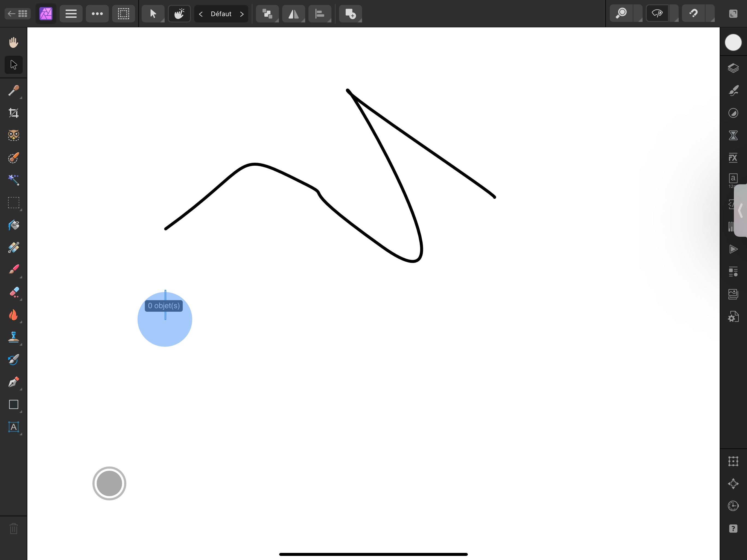
Task: Click the question mark help icon
Action: pyautogui.click(x=733, y=529)
